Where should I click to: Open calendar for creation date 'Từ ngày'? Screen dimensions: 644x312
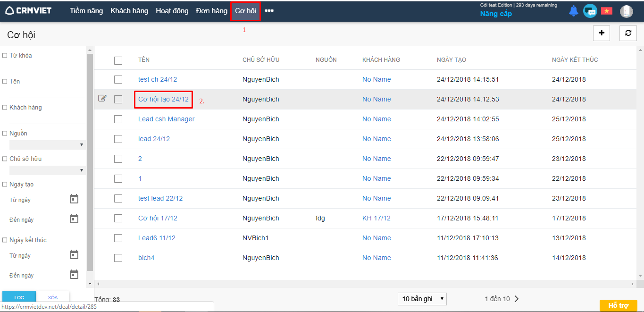click(74, 199)
